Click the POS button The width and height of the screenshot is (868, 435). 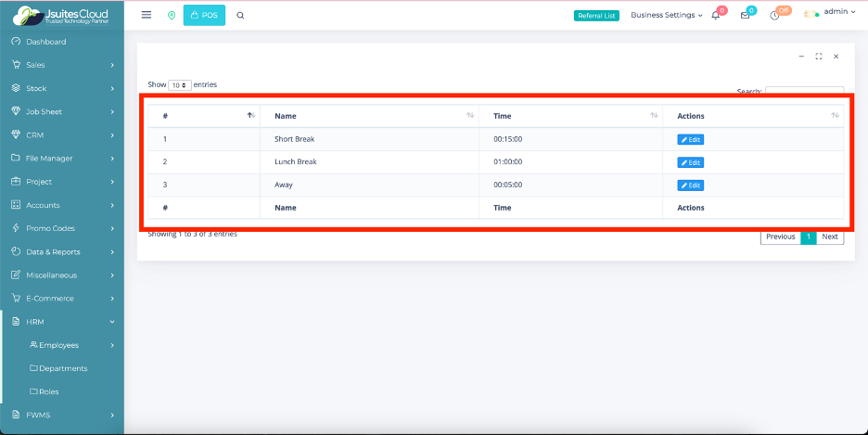pos(204,16)
